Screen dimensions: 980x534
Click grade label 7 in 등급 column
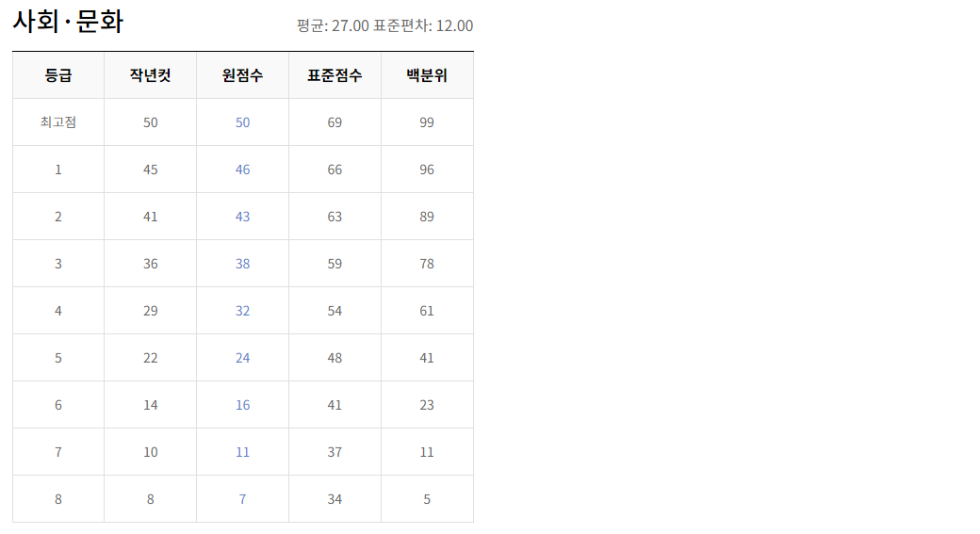[x=58, y=452]
